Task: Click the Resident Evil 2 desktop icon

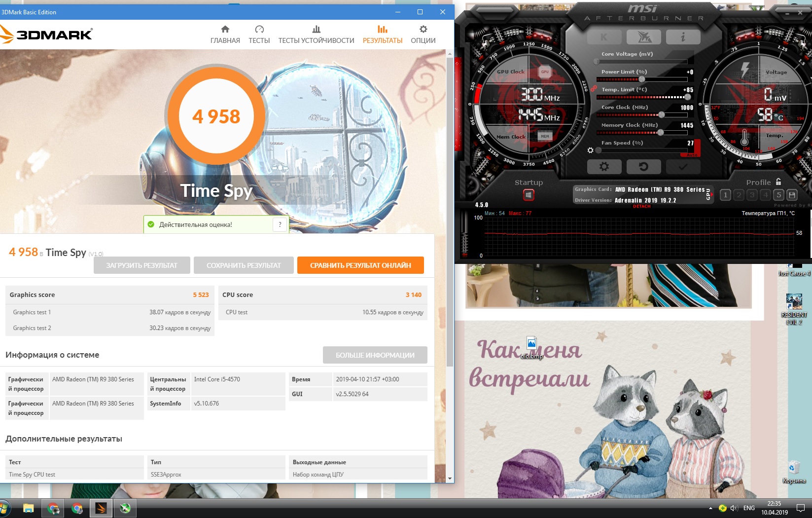Action: 794,309
